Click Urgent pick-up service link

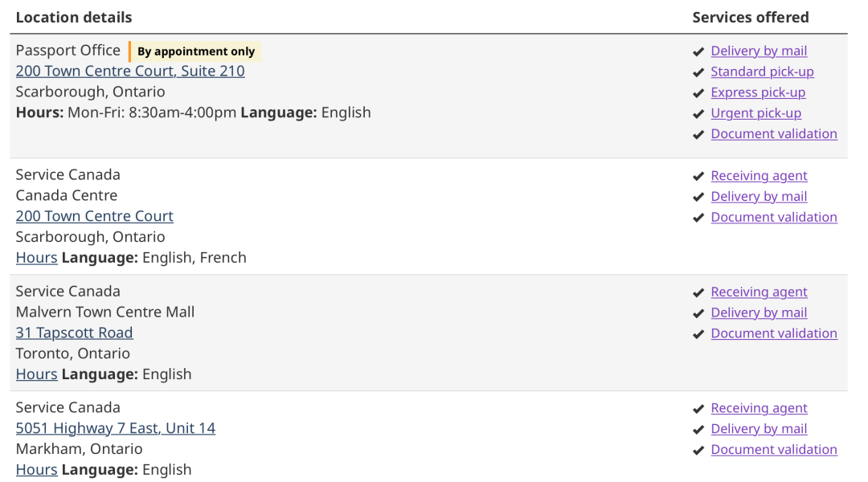point(756,113)
